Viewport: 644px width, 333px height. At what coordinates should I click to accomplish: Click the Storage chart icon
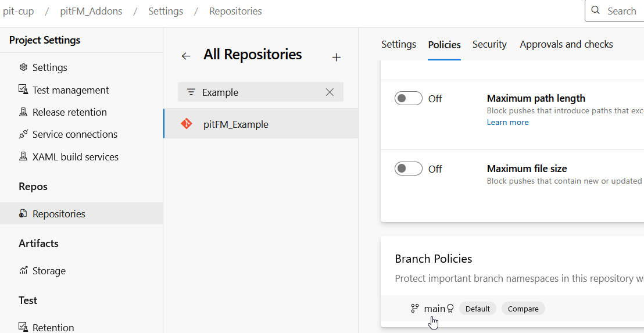coord(23,271)
